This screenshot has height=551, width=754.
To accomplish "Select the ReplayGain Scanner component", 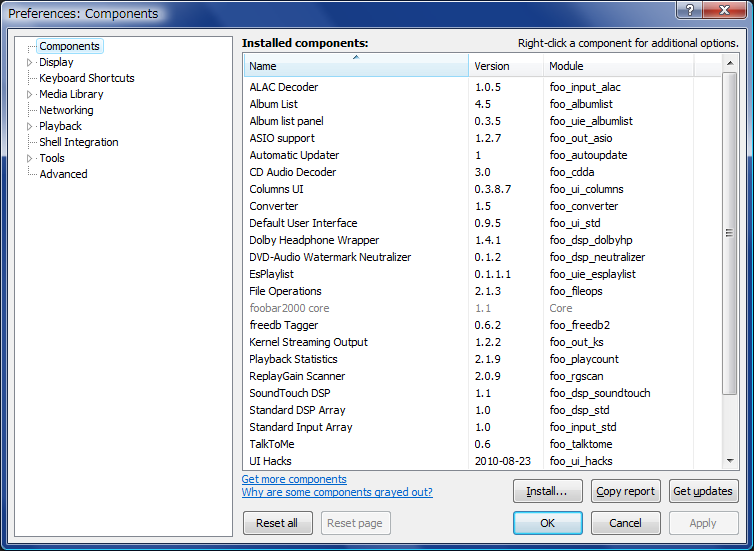I will coord(482,376).
